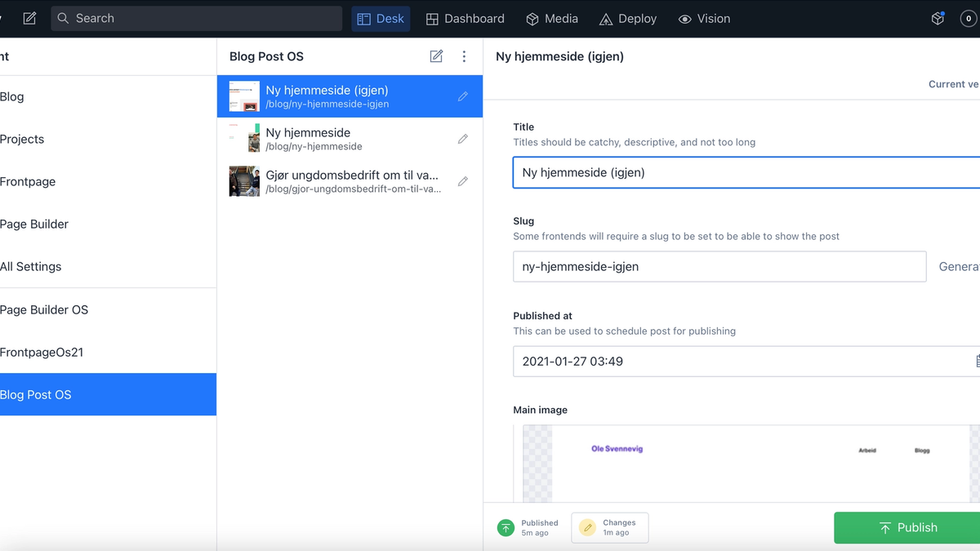Click edit pencil on Gjør ungdomsbedrift row
The width and height of the screenshot is (980, 551).
pos(463,181)
